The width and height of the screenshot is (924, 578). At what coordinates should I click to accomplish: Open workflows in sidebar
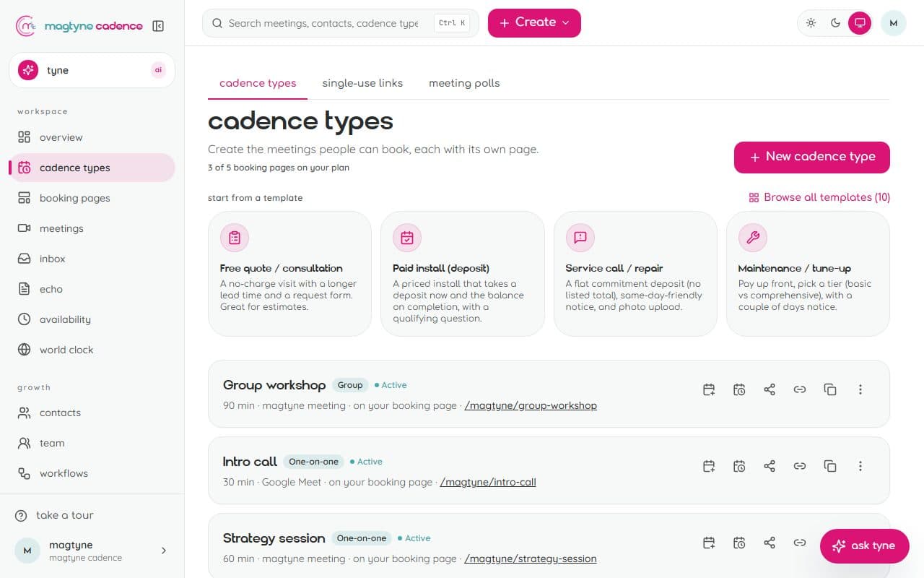(x=92, y=473)
